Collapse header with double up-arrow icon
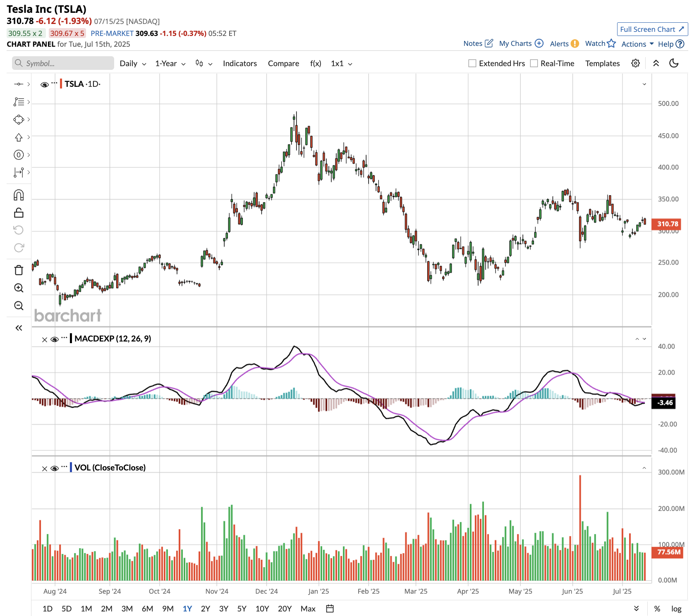Viewport: 699px width, 616px height. 656,63
